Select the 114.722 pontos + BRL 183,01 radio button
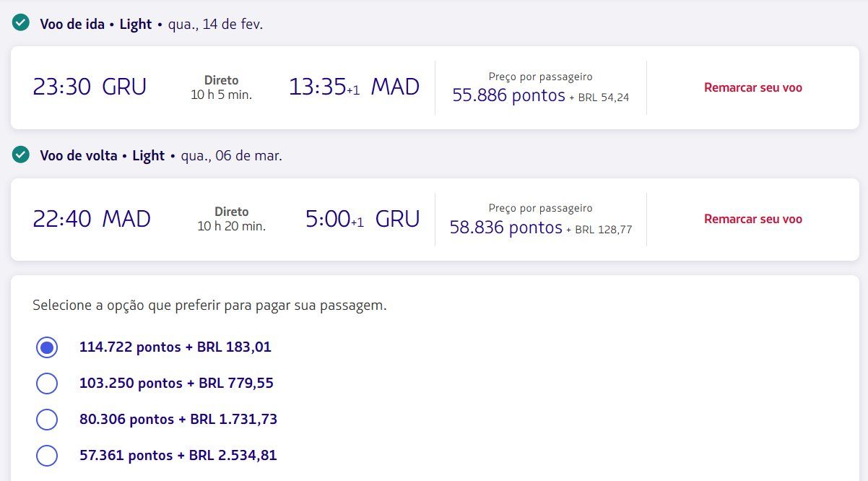 coord(47,347)
